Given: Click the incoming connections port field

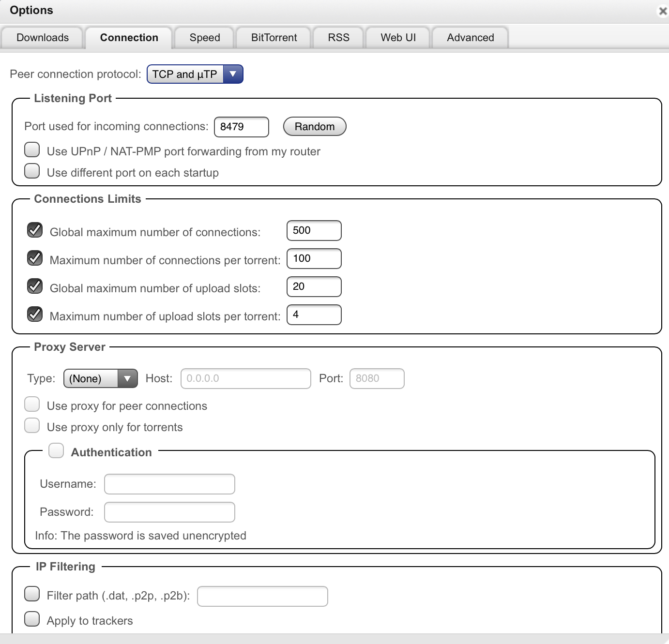Looking at the screenshot, I should [241, 127].
